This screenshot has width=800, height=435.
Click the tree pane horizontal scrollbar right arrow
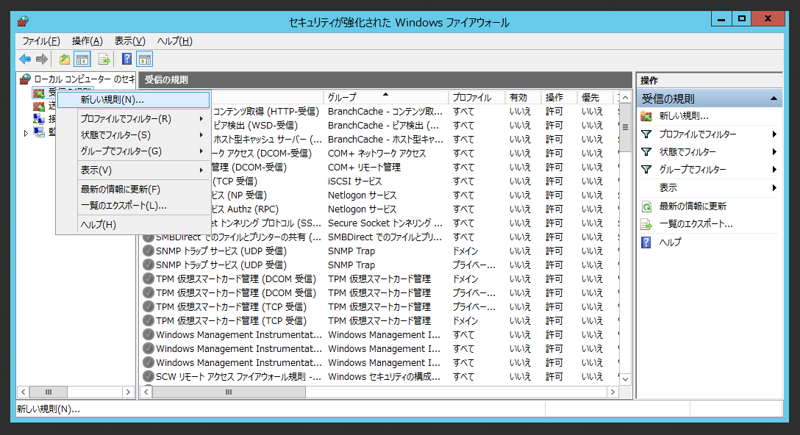(128, 392)
